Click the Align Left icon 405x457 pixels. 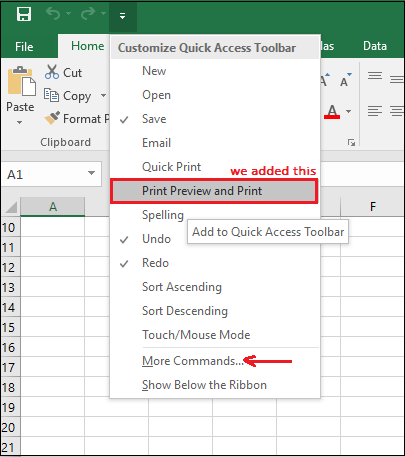pyautogui.click(x=375, y=111)
